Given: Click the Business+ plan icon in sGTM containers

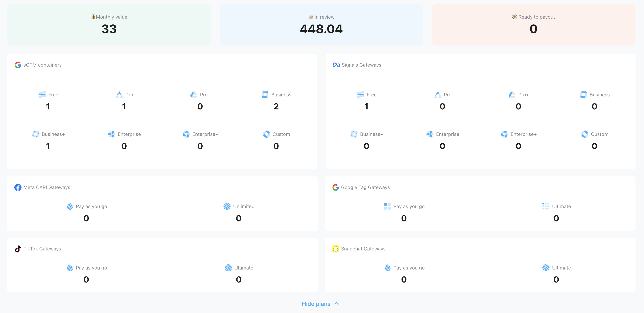Looking at the screenshot, I should point(36,134).
